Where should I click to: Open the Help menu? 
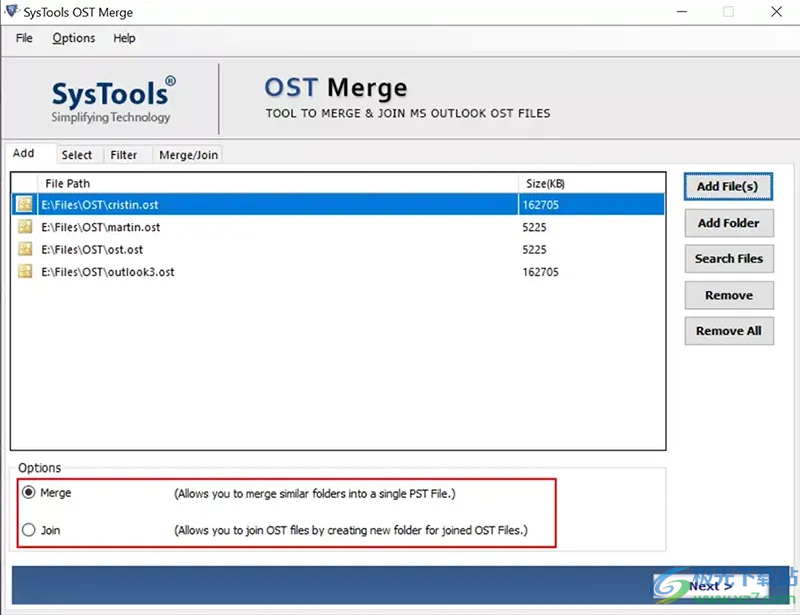[x=124, y=38]
